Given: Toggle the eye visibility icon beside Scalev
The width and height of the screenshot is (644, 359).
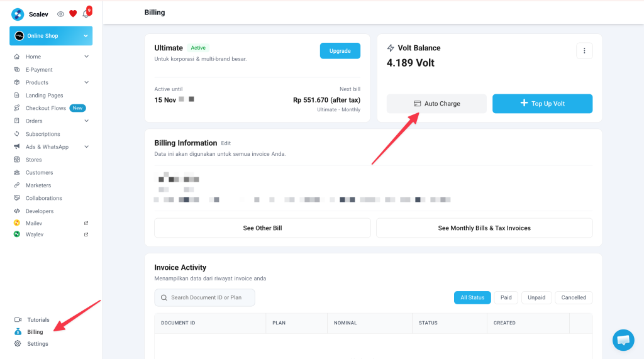Looking at the screenshot, I should [x=61, y=14].
